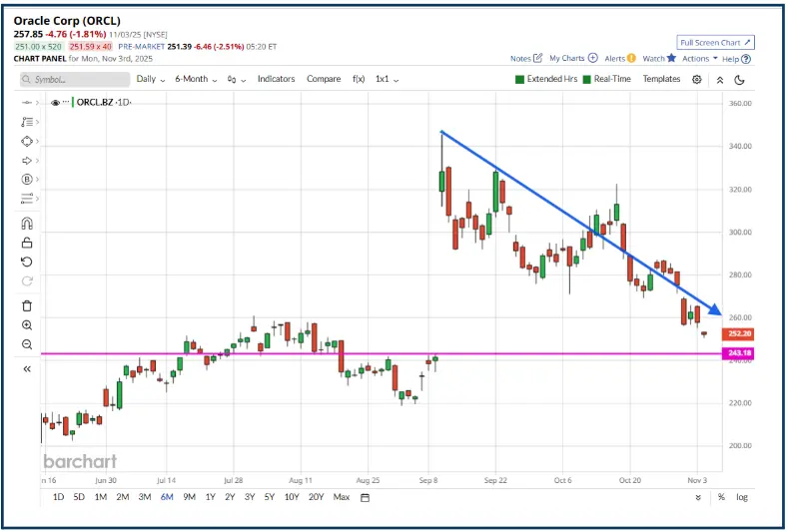Image resolution: width=788 pixels, height=532 pixels.
Task: Zoom out using the magnifier minus icon
Action: 27,344
